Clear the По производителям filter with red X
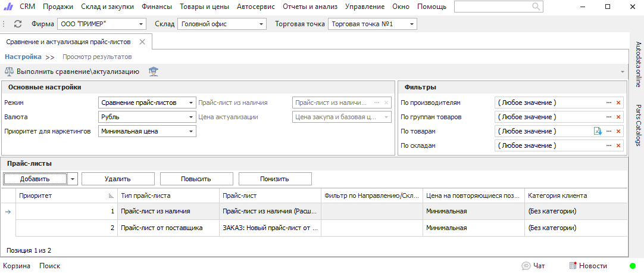The height and width of the screenshot is (273, 644). point(618,103)
